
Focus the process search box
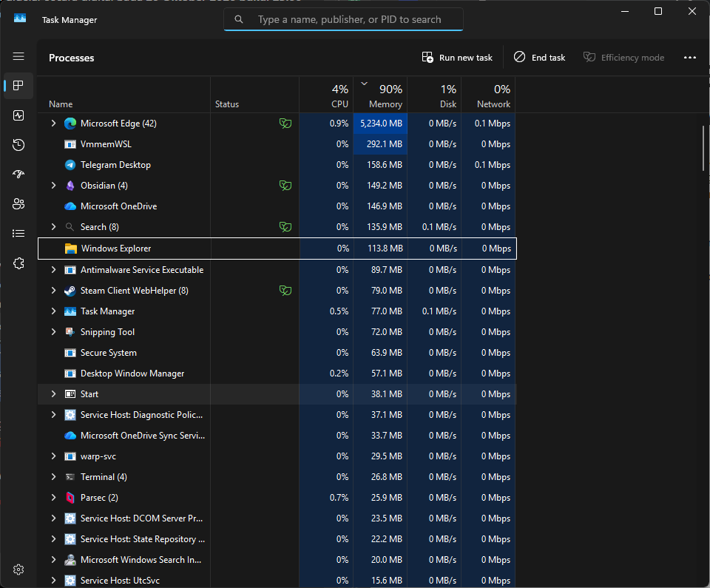(343, 19)
